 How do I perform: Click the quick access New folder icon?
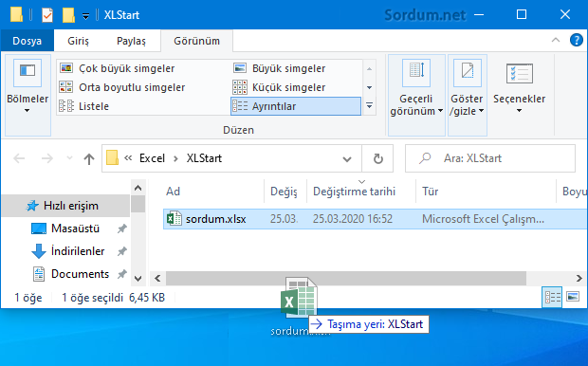[x=68, y=15]
